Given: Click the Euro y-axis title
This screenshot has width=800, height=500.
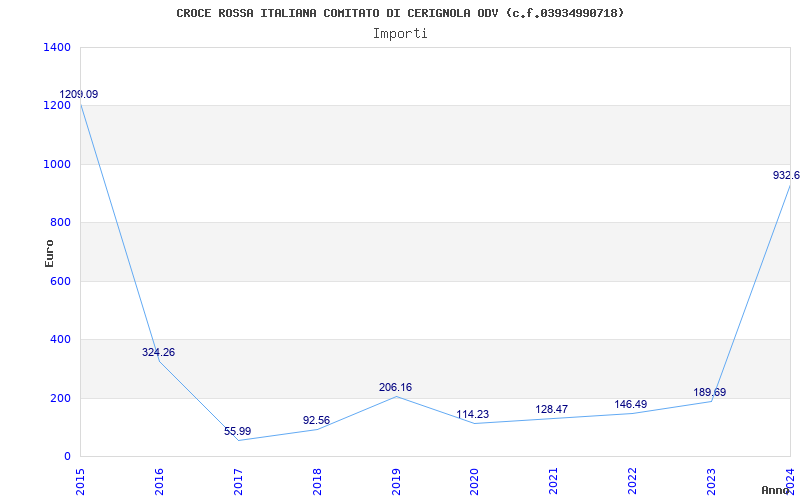Looking at the screenshot, I should click(49, 254).
